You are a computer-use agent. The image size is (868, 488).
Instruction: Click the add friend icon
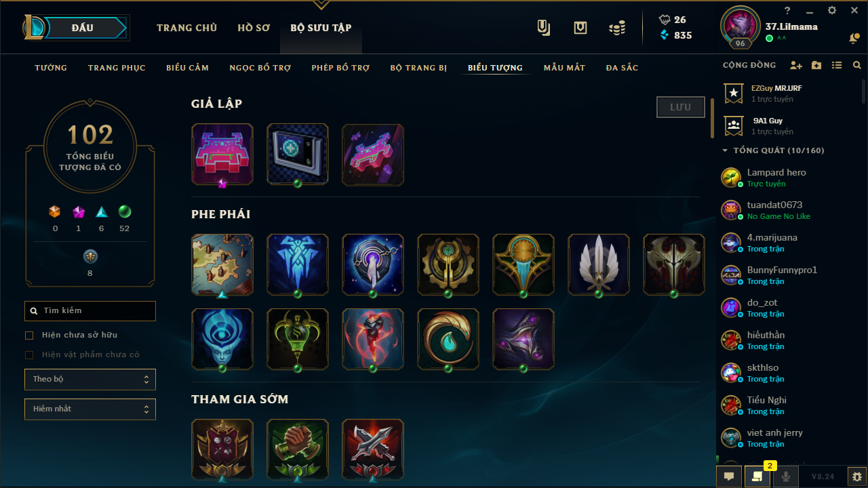pos(796,66)
